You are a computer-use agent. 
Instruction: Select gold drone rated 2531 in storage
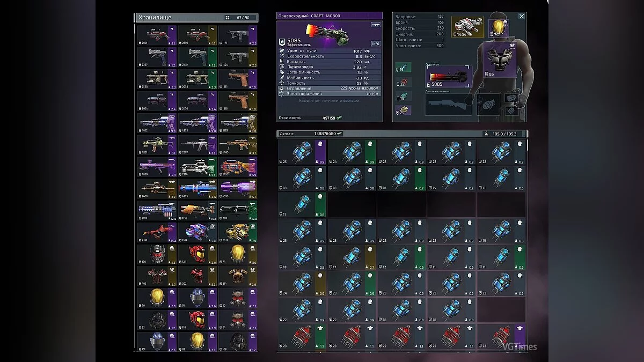coord(237,232)
